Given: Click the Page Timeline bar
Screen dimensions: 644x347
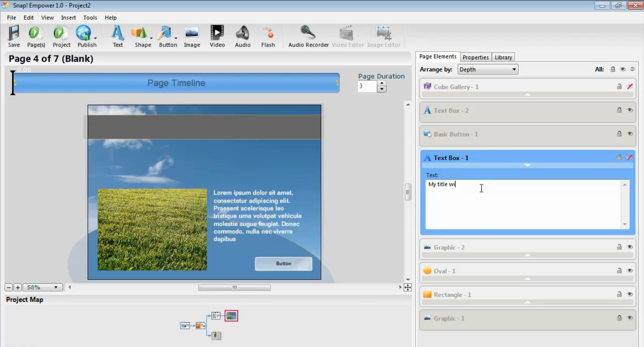Looking at the screenshot, I should 176,83.
